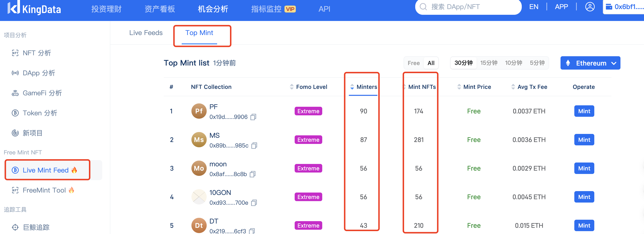Click the Mo avatar of moon collection
The height and width of the screenshot is (234, 644).
pos(199,168)
